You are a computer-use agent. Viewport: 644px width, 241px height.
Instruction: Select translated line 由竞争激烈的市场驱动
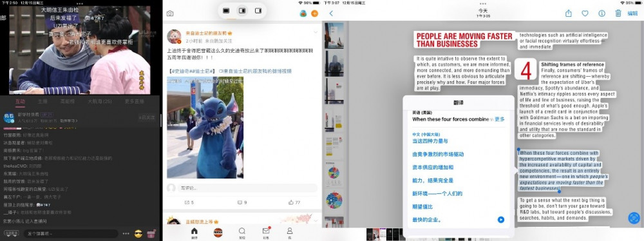point(438,154)
